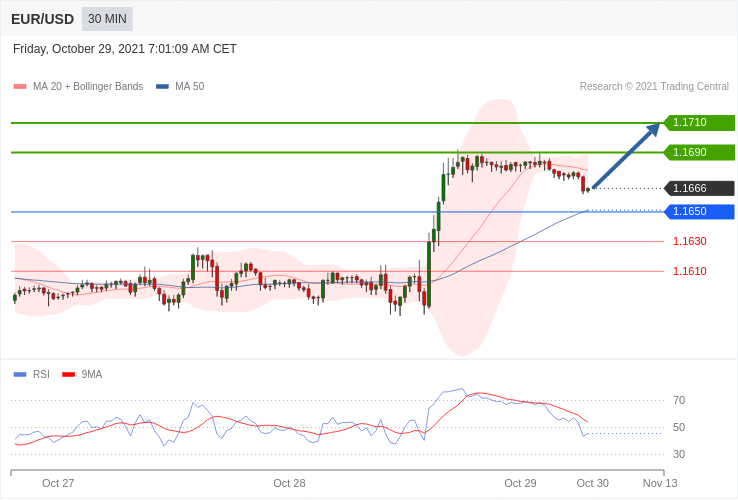Select the 1.1690 resistance price tag
Viewport: 738px width, 500px height.
(x=699, y=153)
